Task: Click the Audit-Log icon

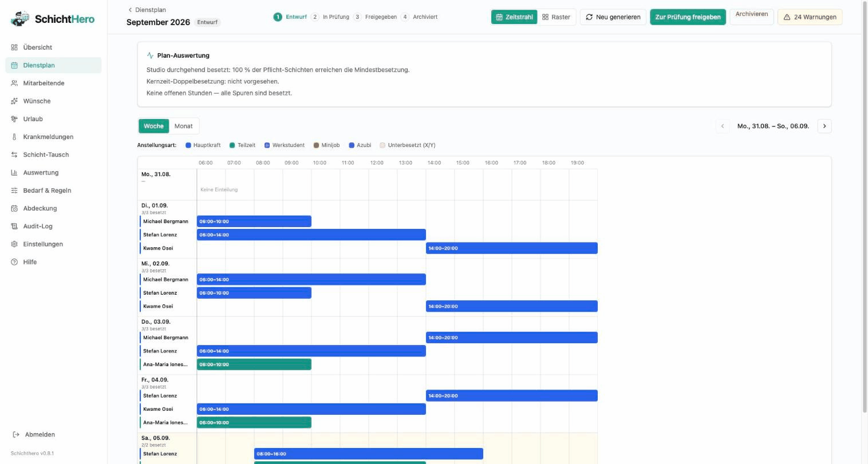Action: tap(14, 226)
